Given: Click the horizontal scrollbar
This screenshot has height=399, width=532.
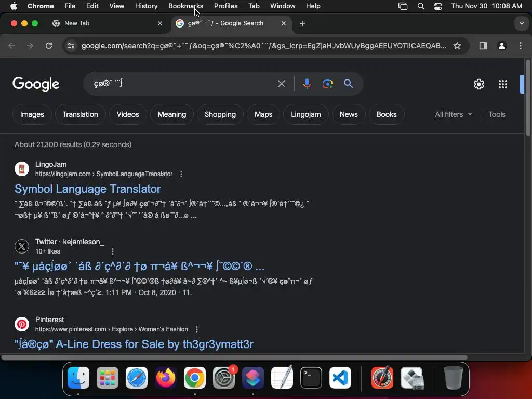Looking at the screenshot, I should pos(234,357).
